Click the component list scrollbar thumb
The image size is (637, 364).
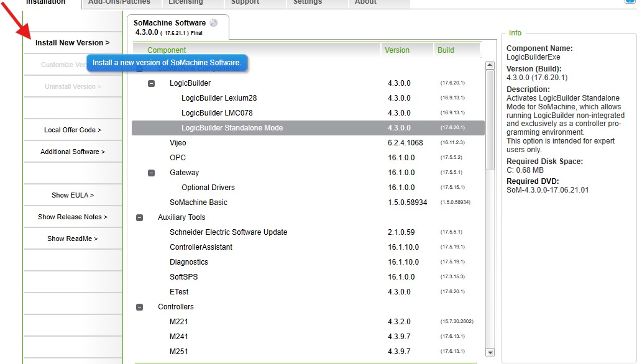pyautogui.click(x=490, y=120)
